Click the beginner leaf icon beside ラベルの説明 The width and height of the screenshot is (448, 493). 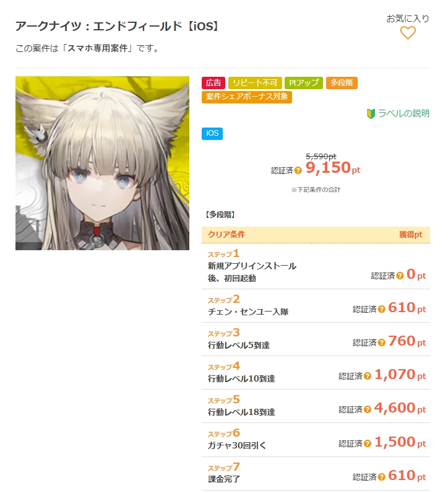click(x=371, y=113)
